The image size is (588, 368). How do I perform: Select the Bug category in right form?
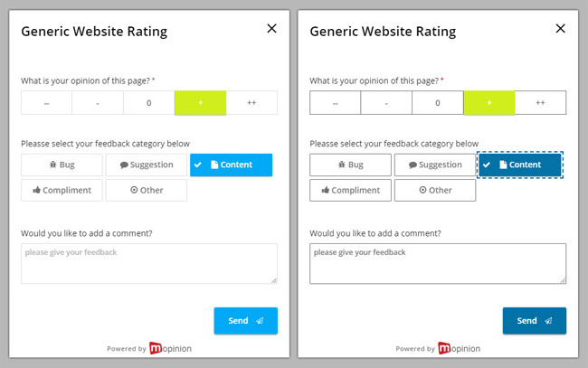pos(350,165)
